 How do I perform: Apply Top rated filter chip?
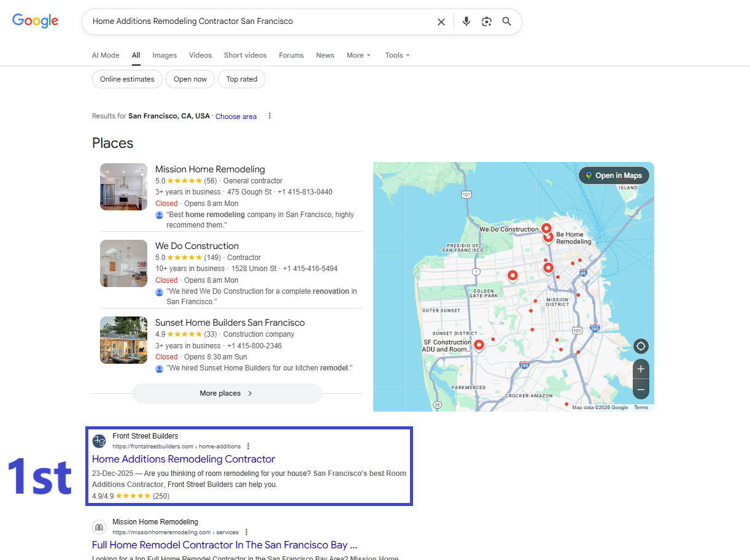pyautogui.click(x=242, y=79)
